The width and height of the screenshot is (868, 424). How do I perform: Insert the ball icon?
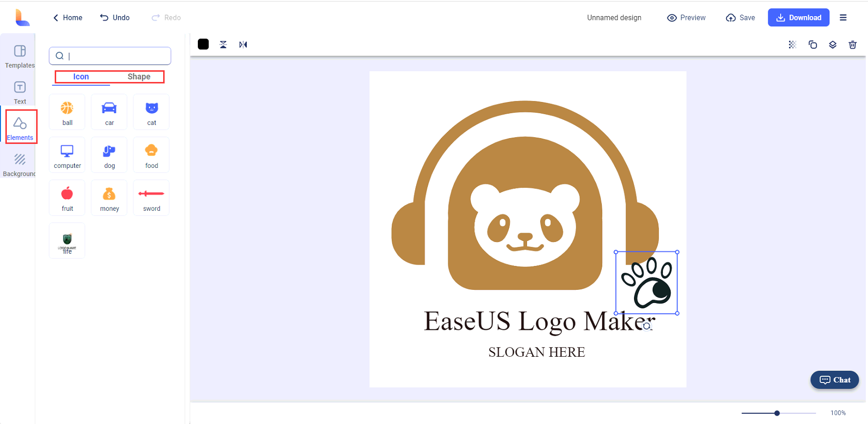coord(67,112)
